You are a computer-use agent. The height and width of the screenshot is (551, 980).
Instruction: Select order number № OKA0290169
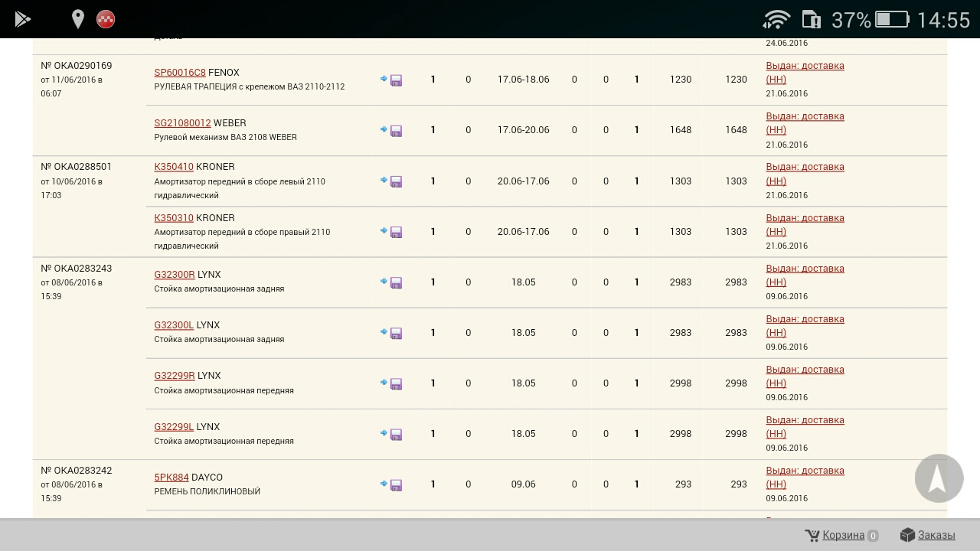tap(77, 66)
